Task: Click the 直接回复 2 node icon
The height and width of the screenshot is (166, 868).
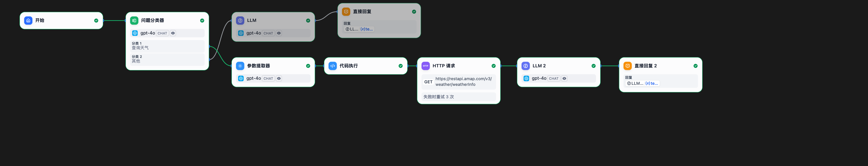Action: (627, 66)
